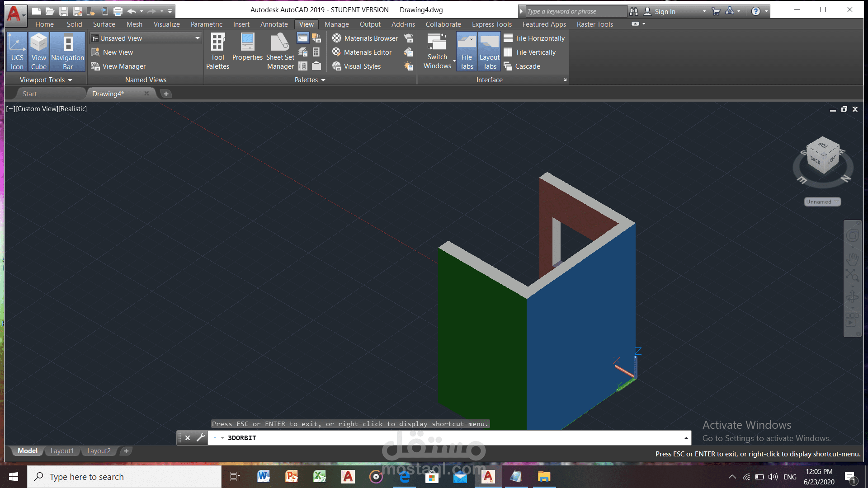Open the Visual Styles manager
The width and height of the screenshot is (868, 488).
pyautogui.click(x=357, y=66)
